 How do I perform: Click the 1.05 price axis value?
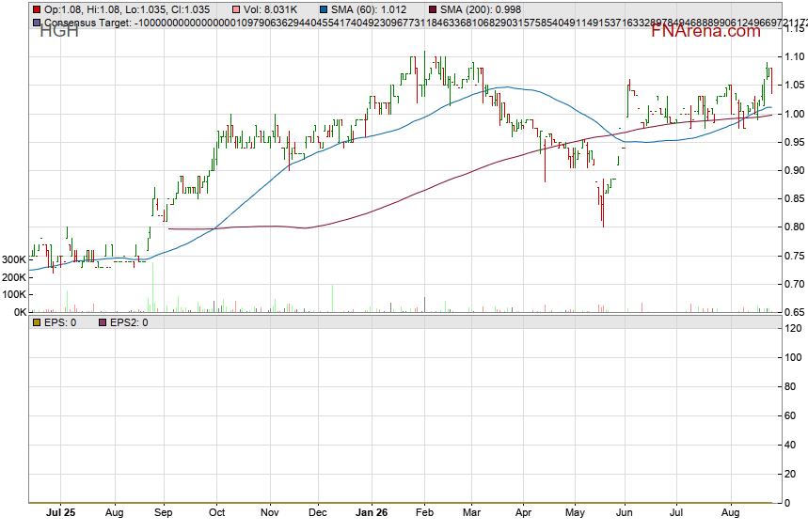794,86
